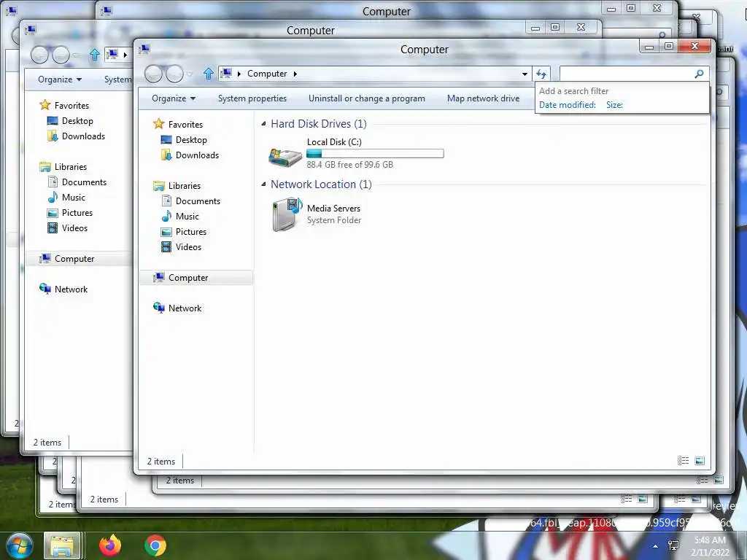The width and height of the screenshot is (747, 560).
Task: Click the network status tray icon
Action: click(x=673, y=545)
